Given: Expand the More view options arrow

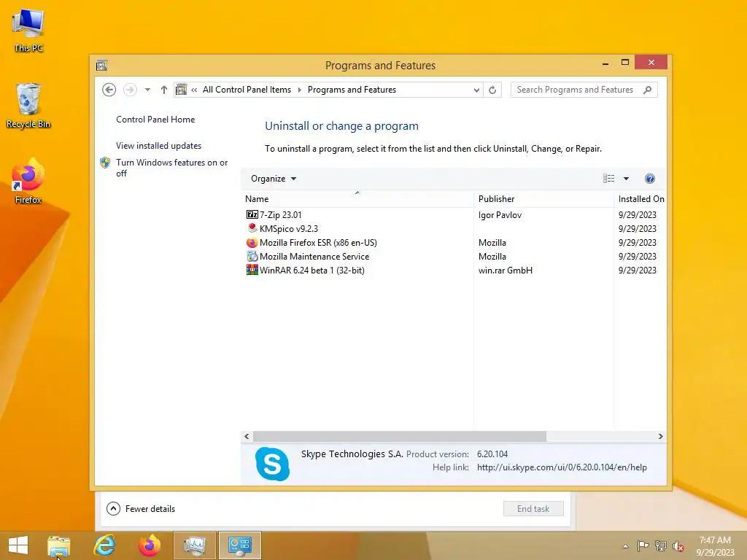Looking at the screenshot, I should (626, 179).
